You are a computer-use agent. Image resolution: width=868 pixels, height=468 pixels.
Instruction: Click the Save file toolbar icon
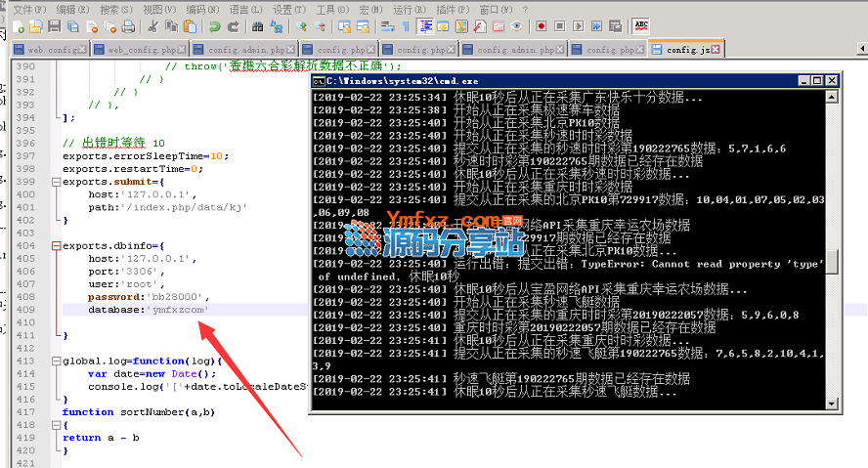pyautogui.click(x=55, y=26)
